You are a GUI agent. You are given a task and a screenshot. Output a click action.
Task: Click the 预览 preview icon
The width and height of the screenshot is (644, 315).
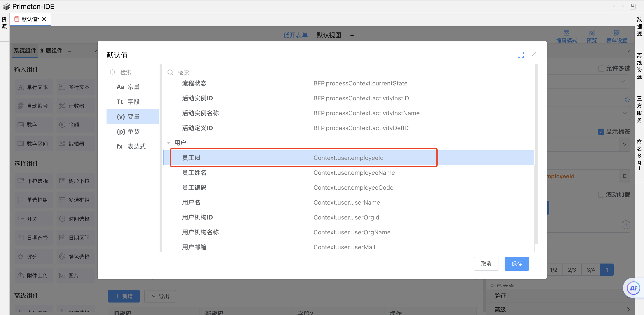coord(591,33)
